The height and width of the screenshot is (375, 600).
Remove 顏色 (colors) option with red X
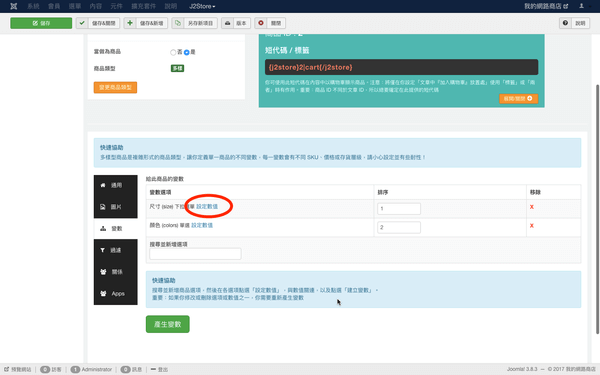pos(532,226)
